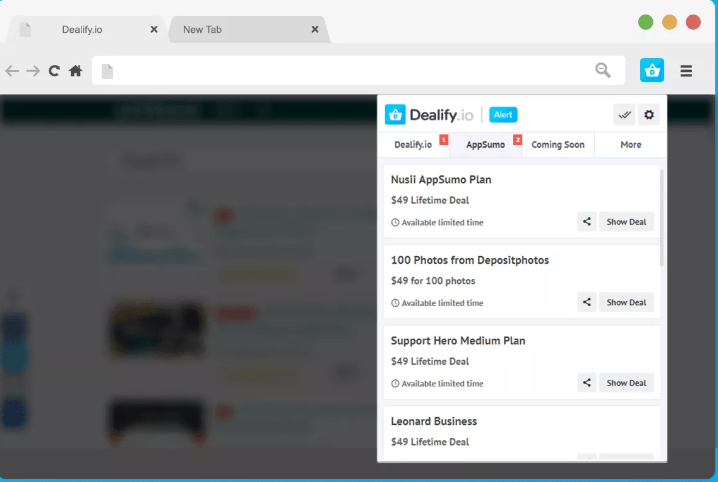Open the More tab
Viewport: 718px width, 482px height.
631,145
